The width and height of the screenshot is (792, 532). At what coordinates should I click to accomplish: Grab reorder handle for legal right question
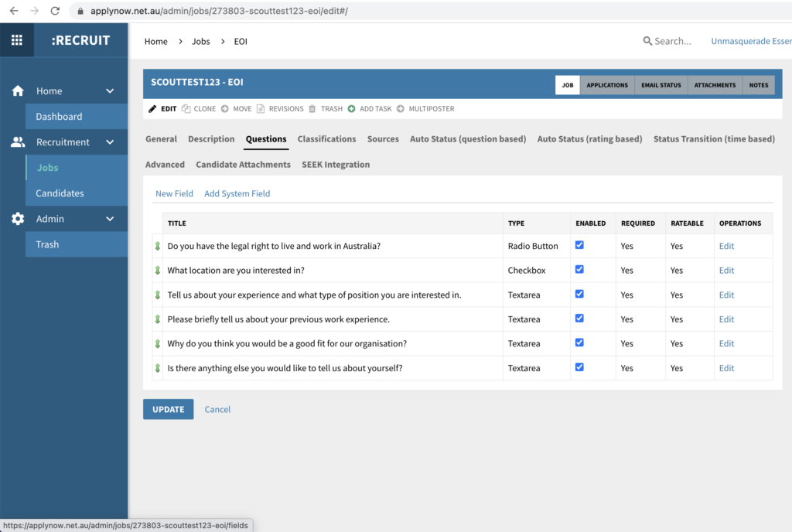point(158,246)
